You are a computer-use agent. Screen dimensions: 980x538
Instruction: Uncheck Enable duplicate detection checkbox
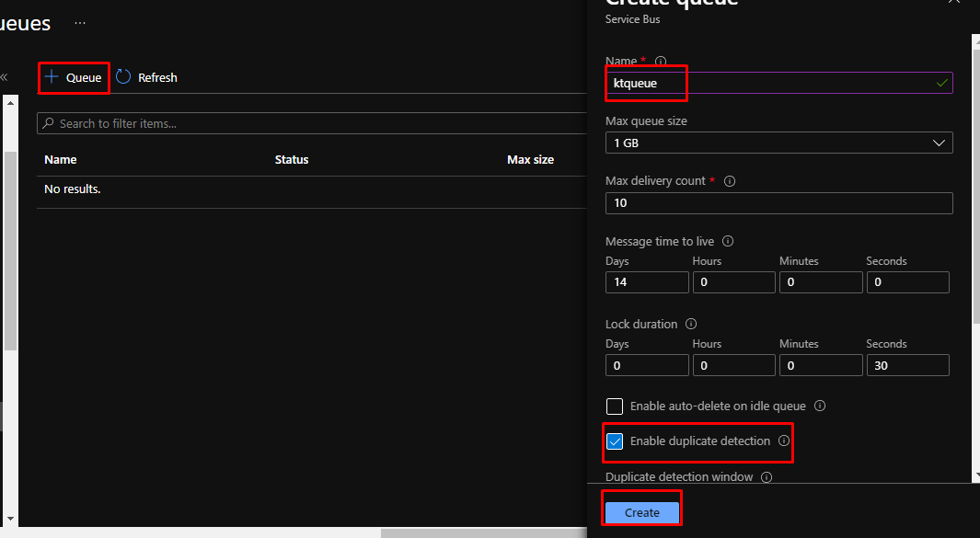coord(615,441)
